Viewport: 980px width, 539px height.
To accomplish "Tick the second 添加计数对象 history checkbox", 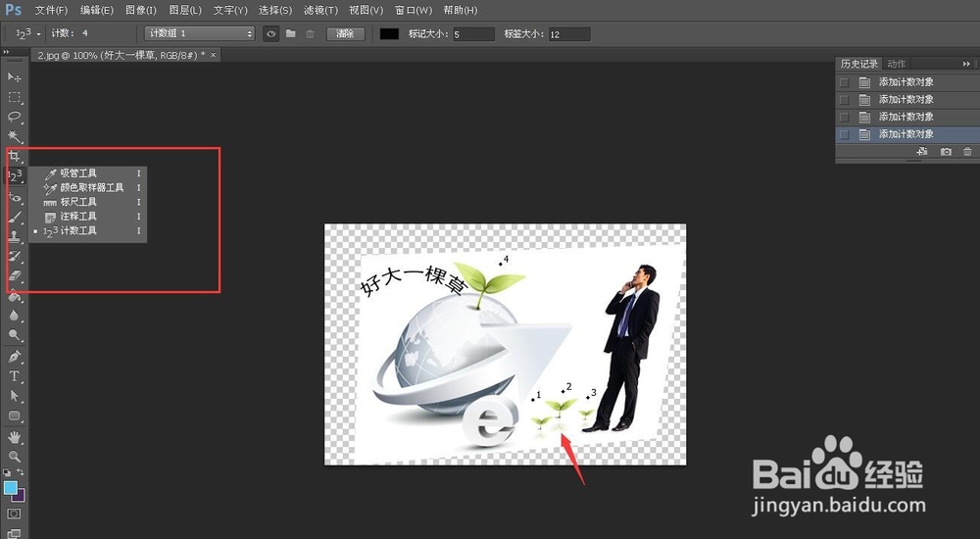I will [845, 99].
